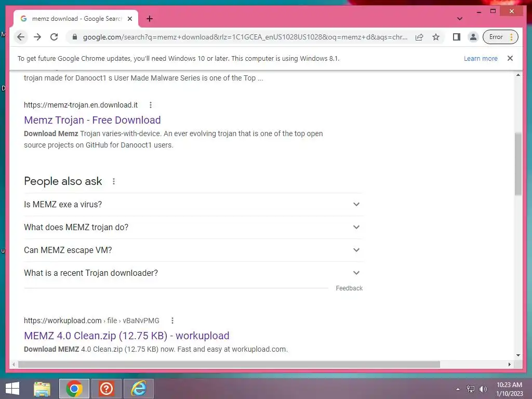Screen dimensions: 532x399
Task: Click the horizontal scroll right arrow
Action: [510, 364]
